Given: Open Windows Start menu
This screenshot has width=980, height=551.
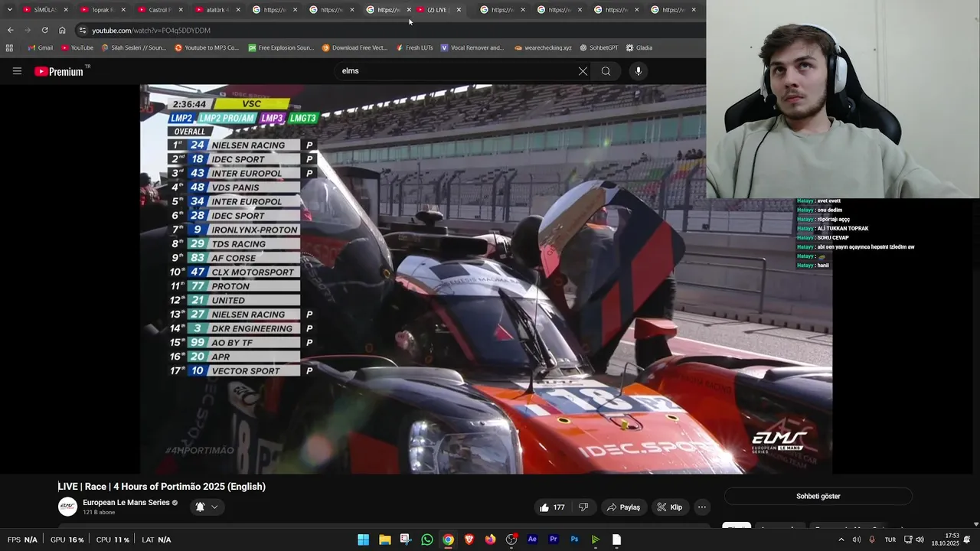Looking at the screenshot, I should 363,540.
